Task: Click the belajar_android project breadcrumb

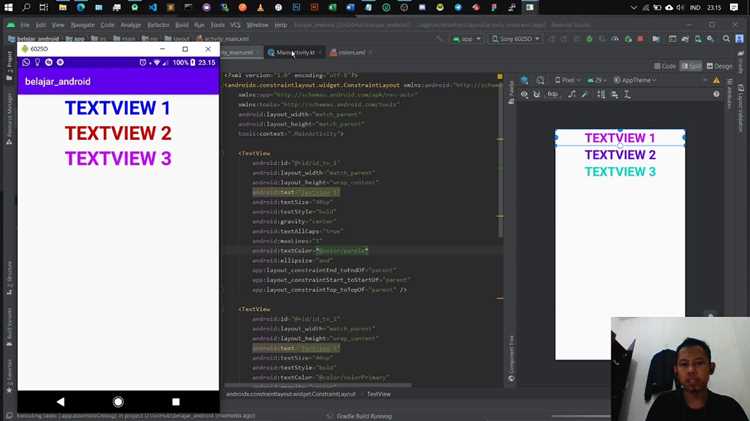Action: 33,39
